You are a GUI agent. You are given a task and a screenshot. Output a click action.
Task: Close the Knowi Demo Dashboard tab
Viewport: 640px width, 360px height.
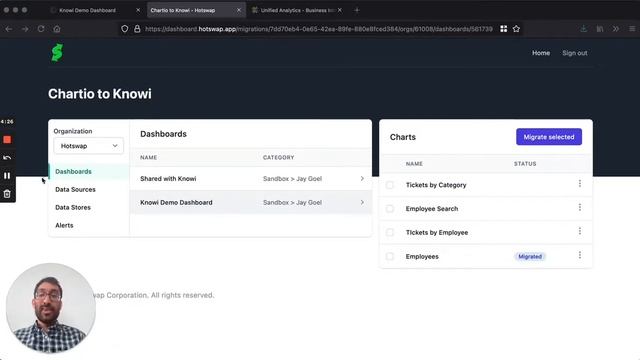(x=138, y=10)
